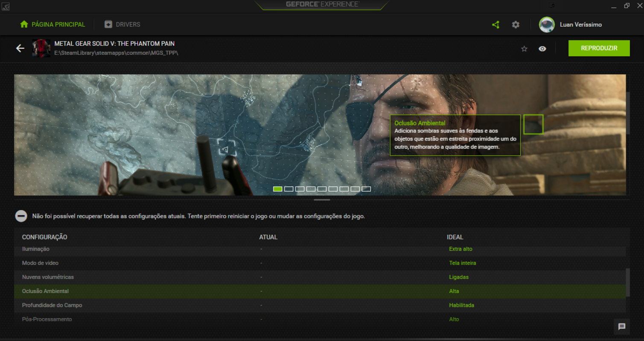The height and width of the screenshot is (341, 644).
Task: Select the last screenshot indicator
Action: coord(366,189)
